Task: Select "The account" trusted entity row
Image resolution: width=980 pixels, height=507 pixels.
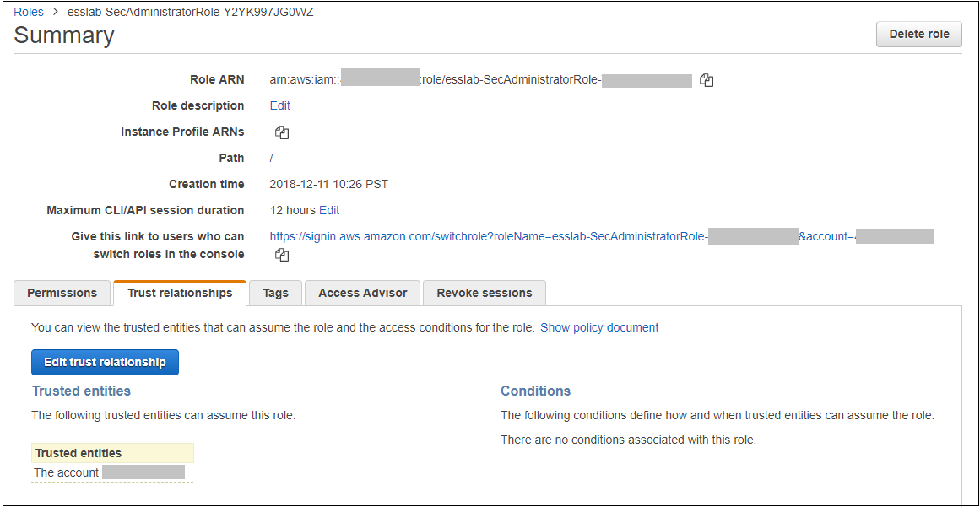Action: (x=67, y=472)
